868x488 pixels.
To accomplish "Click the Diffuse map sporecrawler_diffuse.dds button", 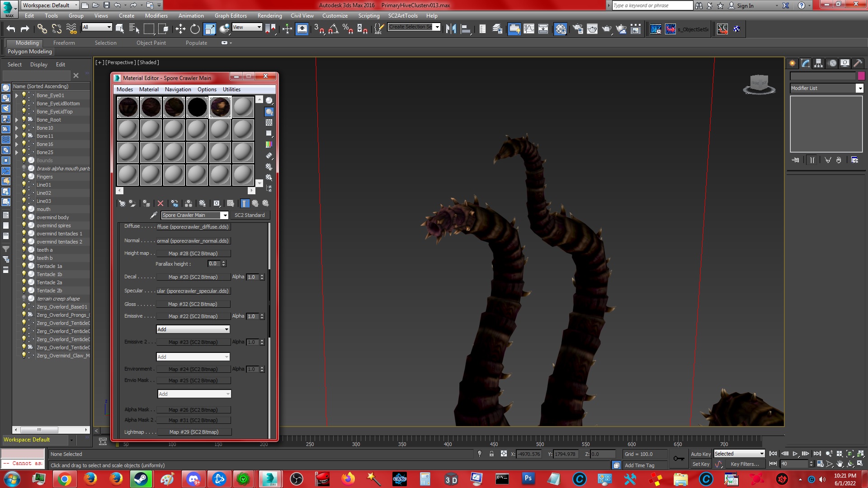I will click(193, 227).
